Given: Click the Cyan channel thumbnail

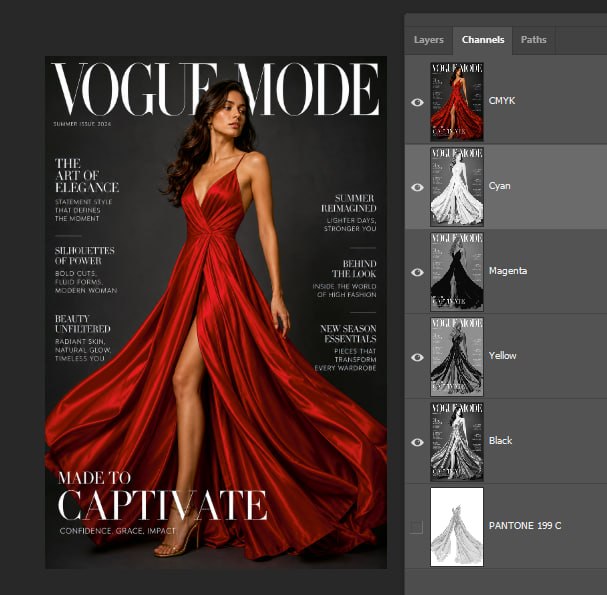Looking at the screenshot, I should pyautogui.click(x=457, y=187).
